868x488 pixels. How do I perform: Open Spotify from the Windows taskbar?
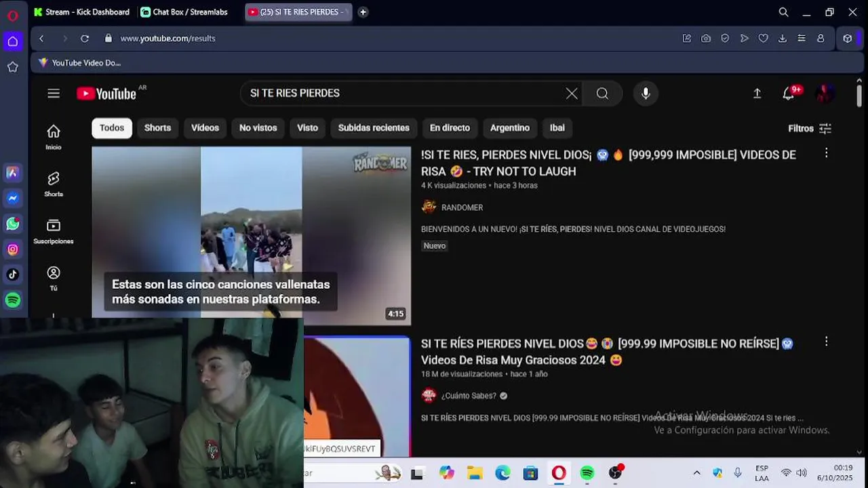pos(587,473)
